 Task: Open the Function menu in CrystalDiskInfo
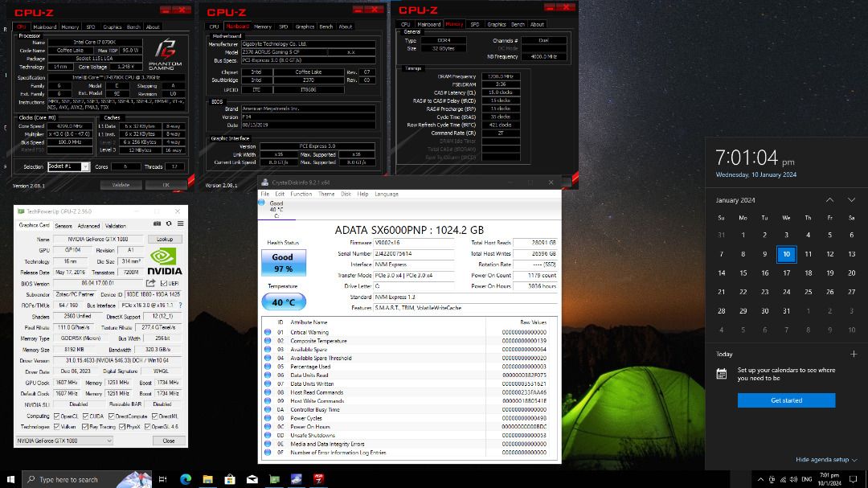coord(301,194)
